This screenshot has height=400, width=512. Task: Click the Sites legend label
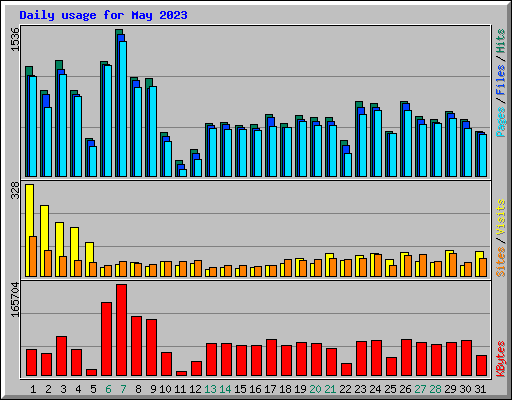pyautogui.click(x=500, y=262)
